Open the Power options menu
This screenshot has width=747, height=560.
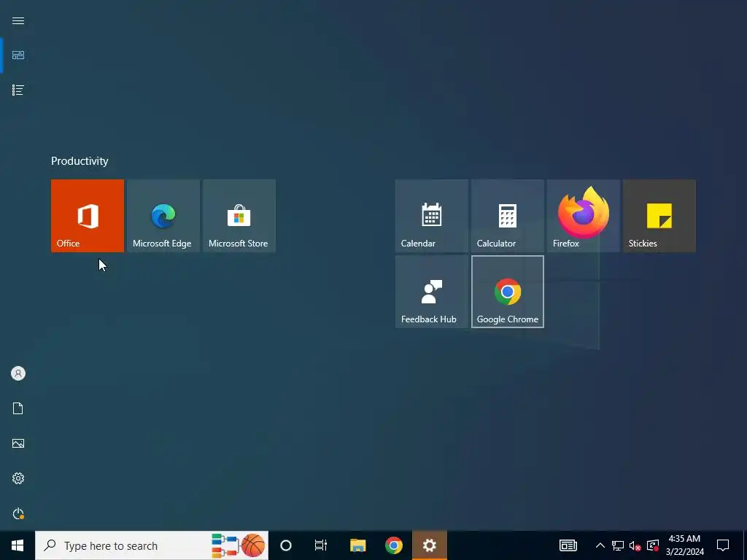(18, 513)
